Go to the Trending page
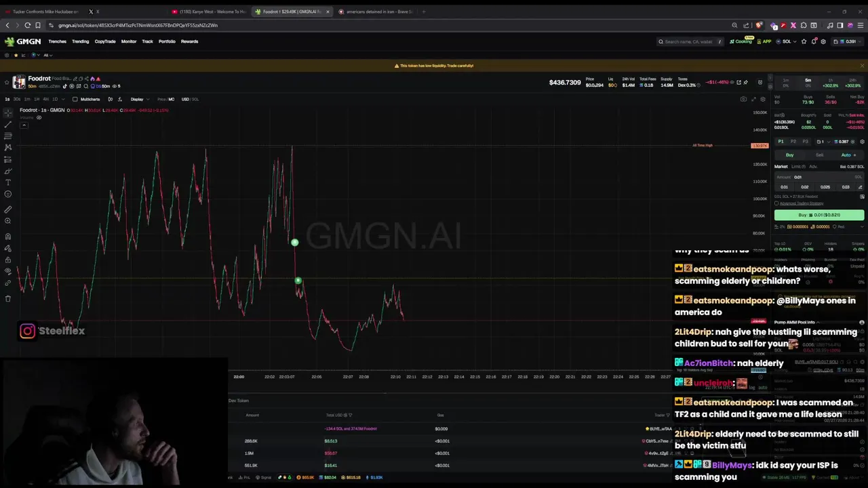The width and height of the screenshot is (868, 488). 80,41
